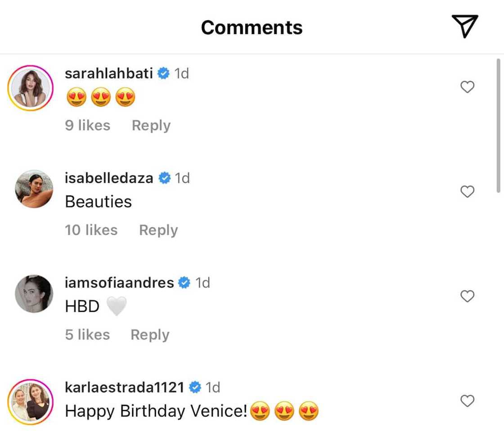The image size is (504, 431).
Task: Like sarahlahbati's comment with the heart
Action: (x=468, y=87)
